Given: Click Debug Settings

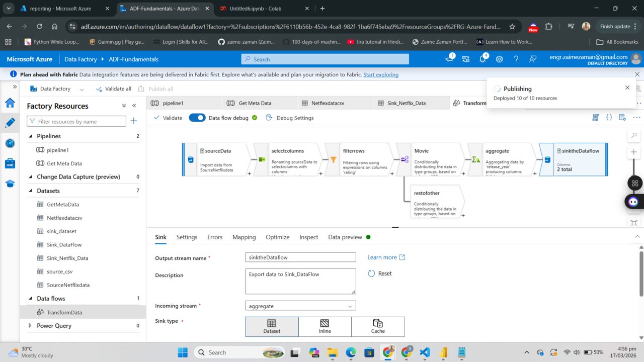Looking at the screenshot, I should click(290, 118).
